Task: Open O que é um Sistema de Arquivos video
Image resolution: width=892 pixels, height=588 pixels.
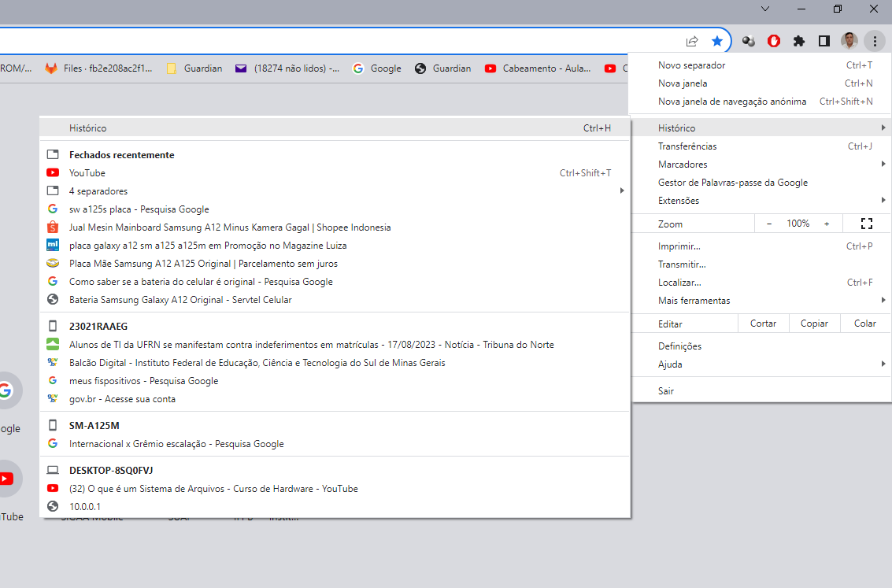Action: click(335, 489)
